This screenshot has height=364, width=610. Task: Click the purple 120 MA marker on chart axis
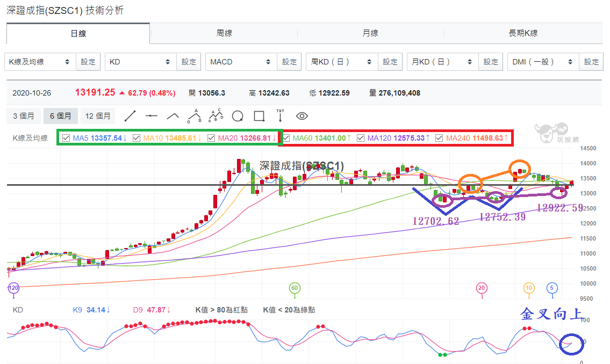13,288
